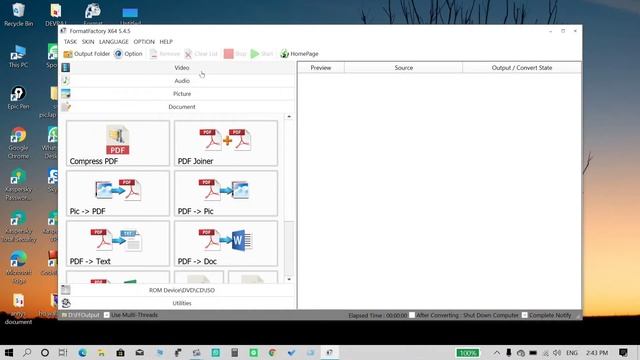Viewport: 640px width, 360px height.
Task: Click the scroll up arrow in tool list
Action: 289,117
